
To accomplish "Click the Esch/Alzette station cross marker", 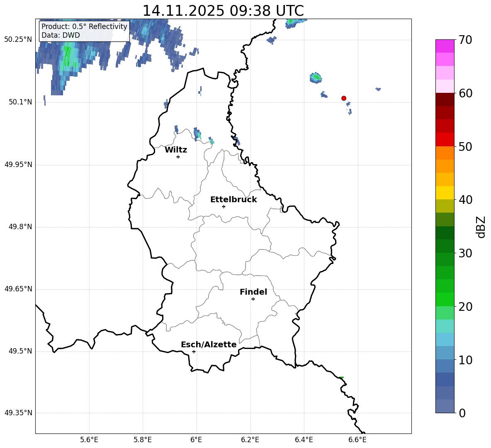I will tap(194, 351).
